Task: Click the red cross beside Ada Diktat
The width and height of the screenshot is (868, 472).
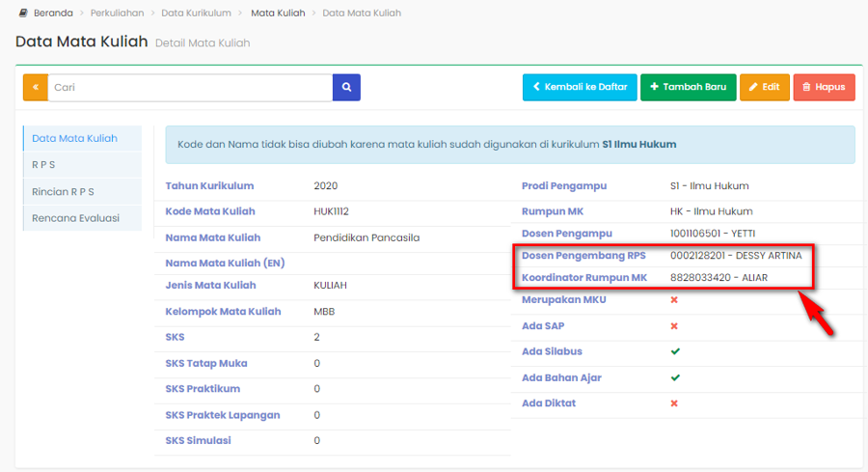Action: coord(674,403)
